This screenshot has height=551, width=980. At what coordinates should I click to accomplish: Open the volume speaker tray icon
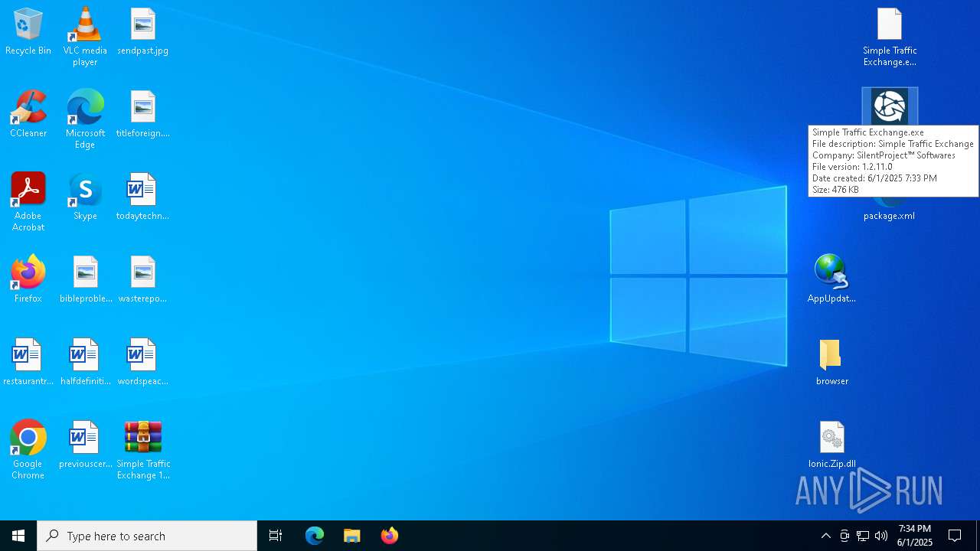click(881, 536)
